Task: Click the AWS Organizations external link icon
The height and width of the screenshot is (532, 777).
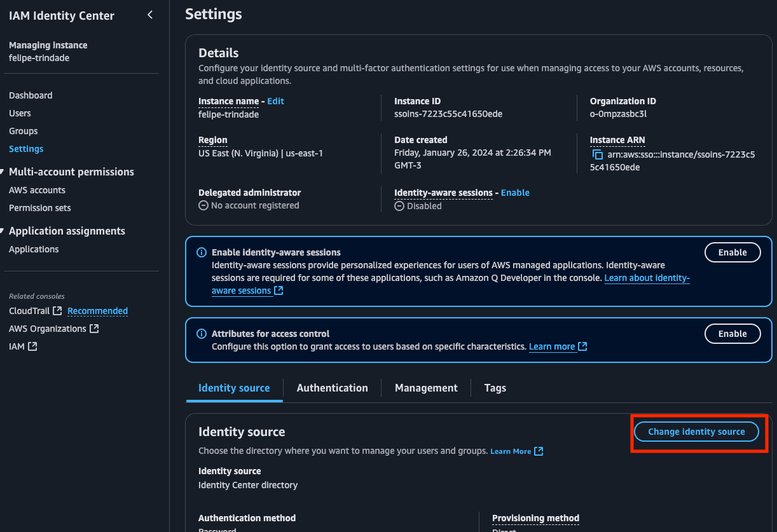Action: point(94,329)
